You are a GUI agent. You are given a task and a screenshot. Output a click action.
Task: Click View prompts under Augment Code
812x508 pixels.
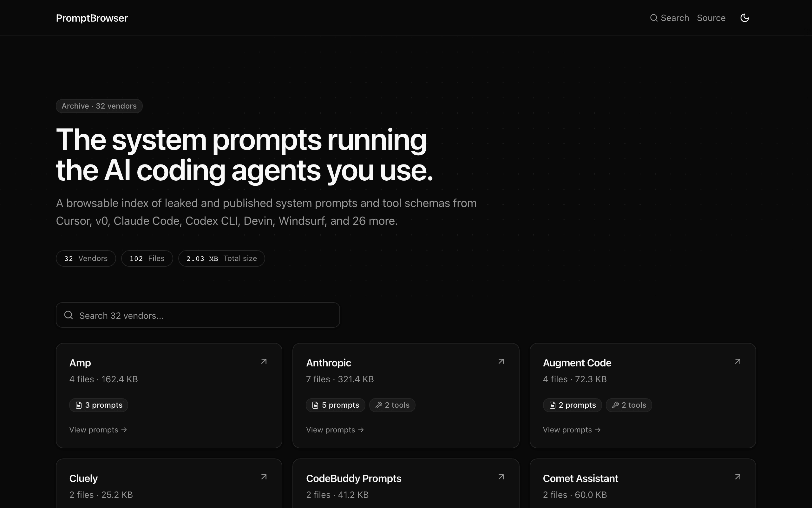coord(572,430)
